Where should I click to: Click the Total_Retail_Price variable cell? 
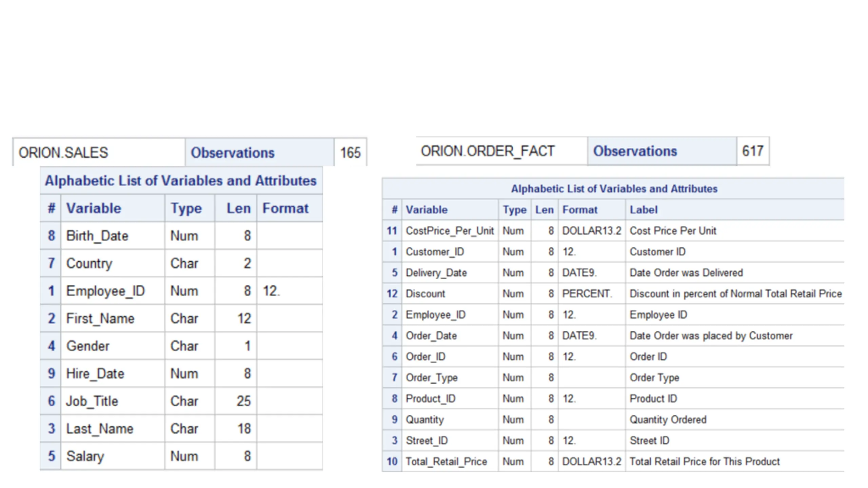click(x=450, y=461)
